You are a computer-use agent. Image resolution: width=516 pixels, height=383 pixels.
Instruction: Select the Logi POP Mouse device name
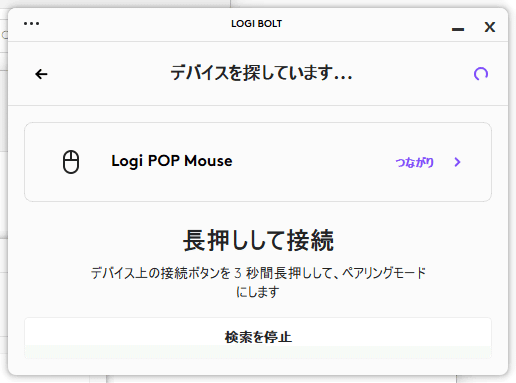click(x=172, y=161)
